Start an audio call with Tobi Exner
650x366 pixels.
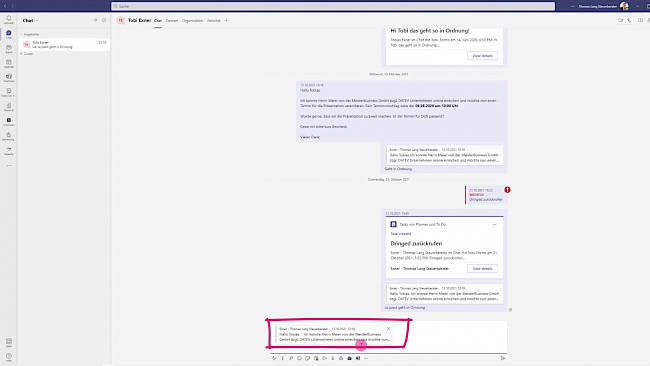(x=629, y=20)
